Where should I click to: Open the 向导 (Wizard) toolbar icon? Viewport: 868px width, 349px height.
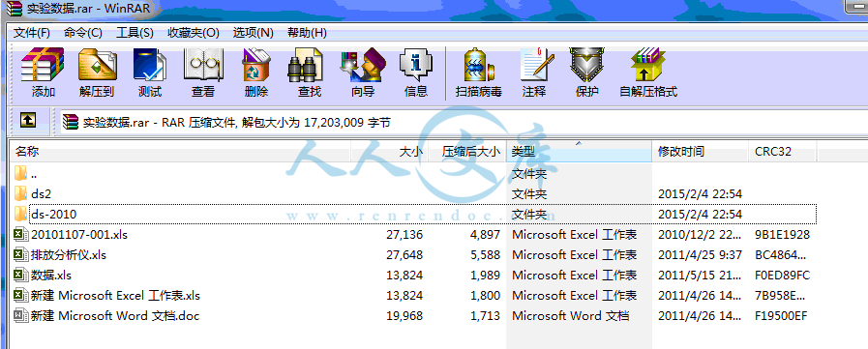coord(363,65)
